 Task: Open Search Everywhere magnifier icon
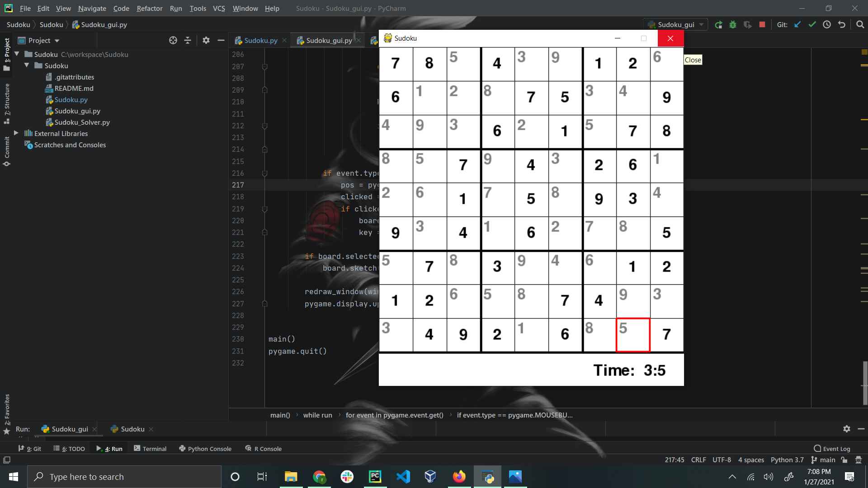(860, 25)
